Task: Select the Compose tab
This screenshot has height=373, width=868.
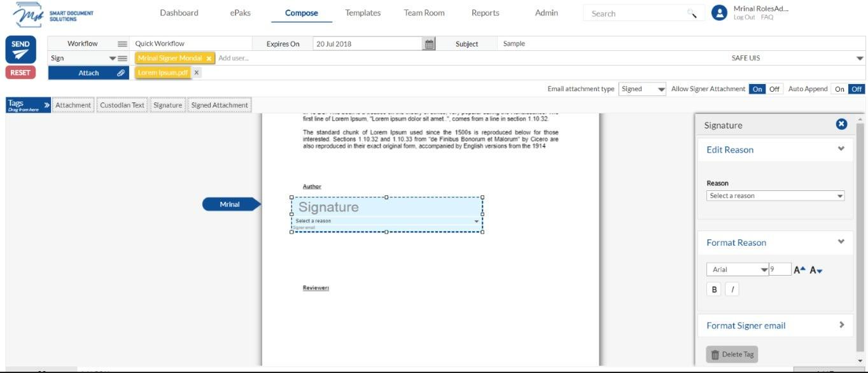Action: [302, 13]
